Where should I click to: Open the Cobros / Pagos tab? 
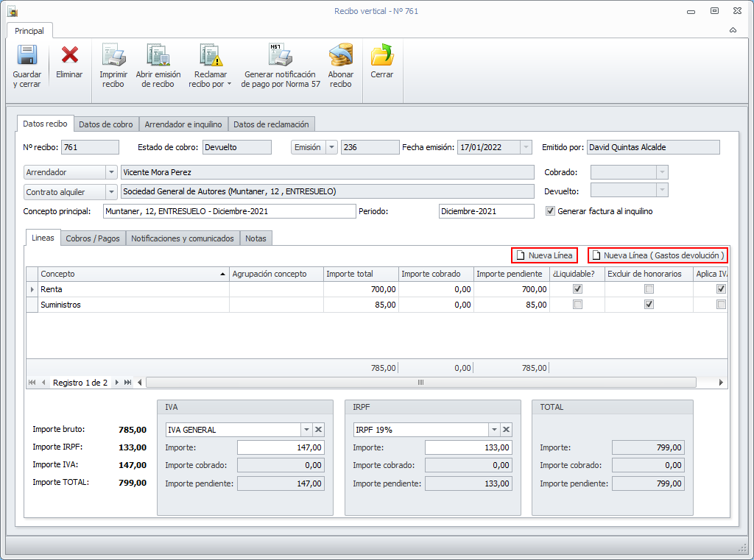pyautogui.click(x=92, y=238)
